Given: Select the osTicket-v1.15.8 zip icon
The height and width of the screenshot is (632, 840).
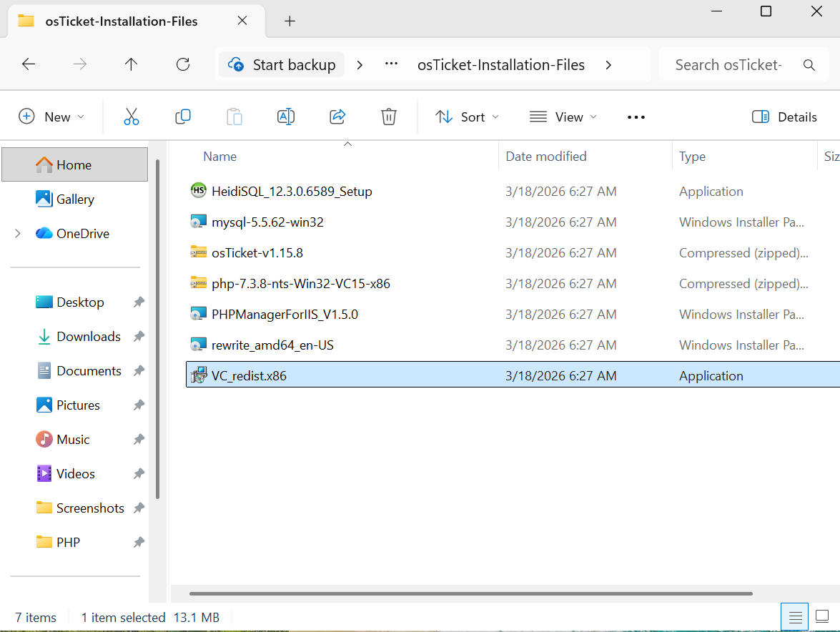Looking at the screenshot, I should (x=198, y=252).
